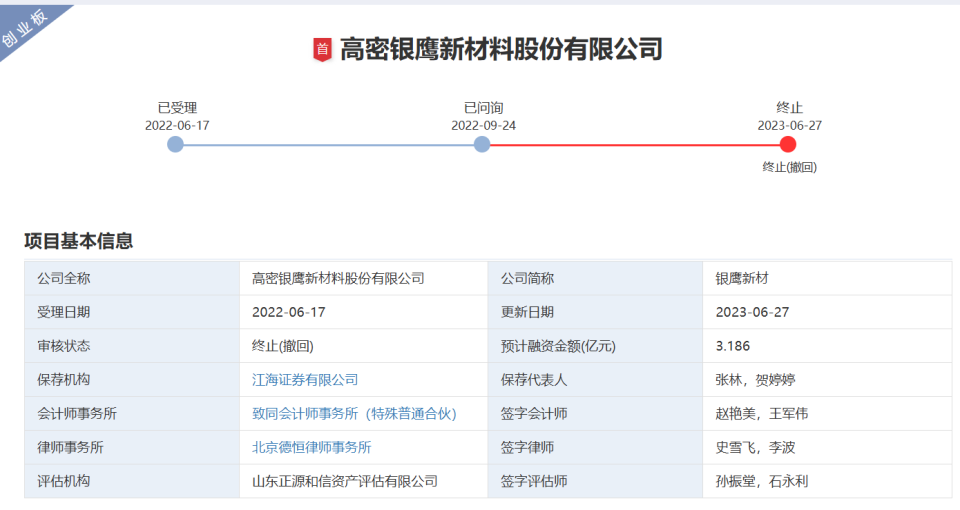Click the 签字评估师 label cell
Viewport: 960px width, 510px height.
point(594,481)
